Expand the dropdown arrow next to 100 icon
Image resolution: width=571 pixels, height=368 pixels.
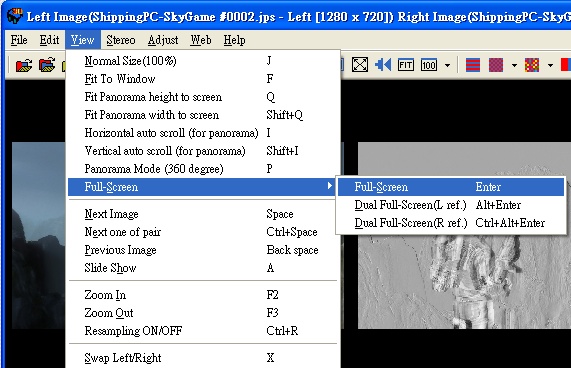[447, 66]
